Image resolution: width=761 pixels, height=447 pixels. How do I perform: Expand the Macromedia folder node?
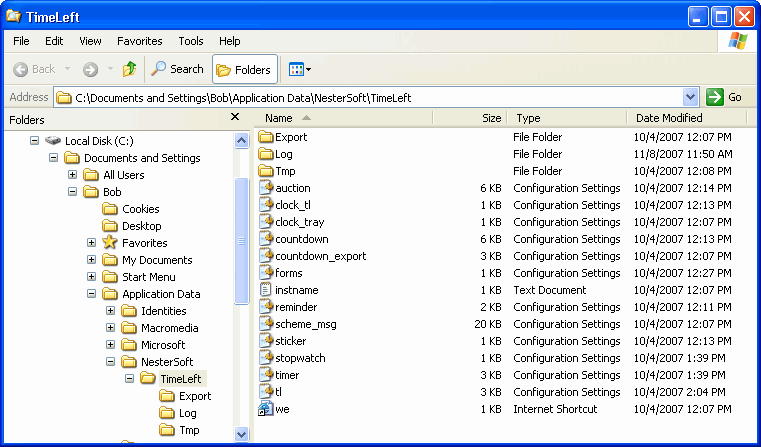click(x=110, y=328)
